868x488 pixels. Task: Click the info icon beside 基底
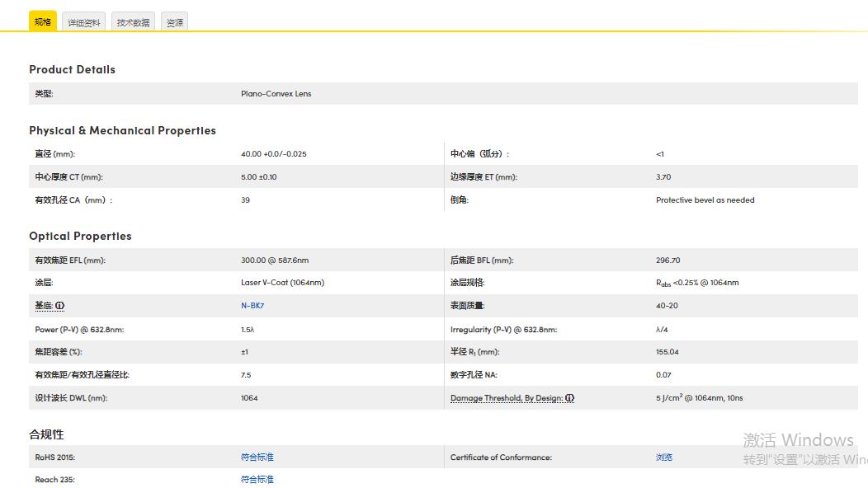60,306
